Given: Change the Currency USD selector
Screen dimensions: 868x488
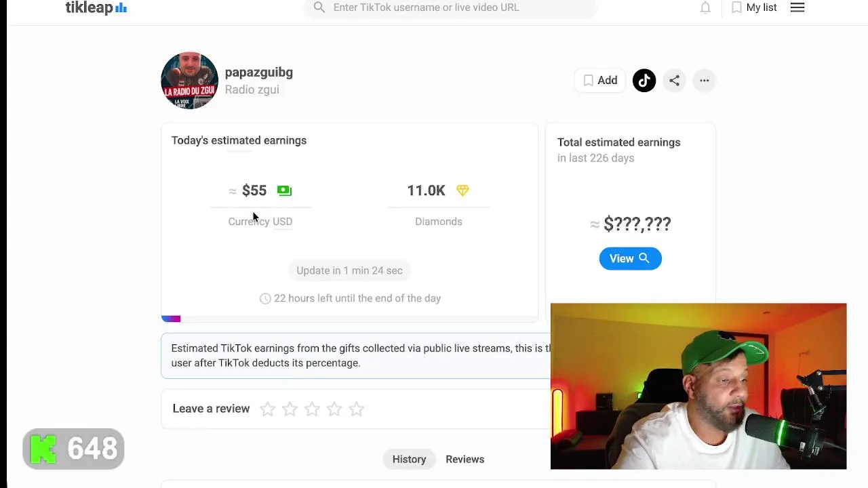Looking at the screenshot, I should pos(260,222).
